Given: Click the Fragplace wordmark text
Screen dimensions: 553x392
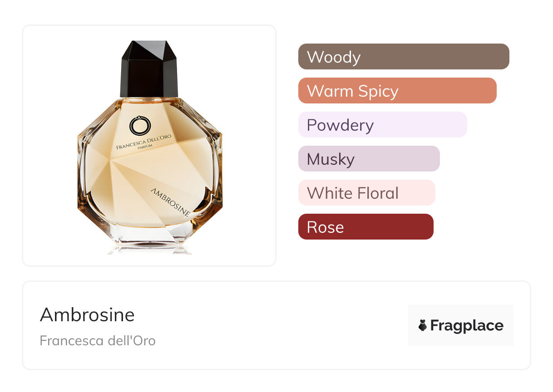Looking at the screenshot, I should [467, 326].
